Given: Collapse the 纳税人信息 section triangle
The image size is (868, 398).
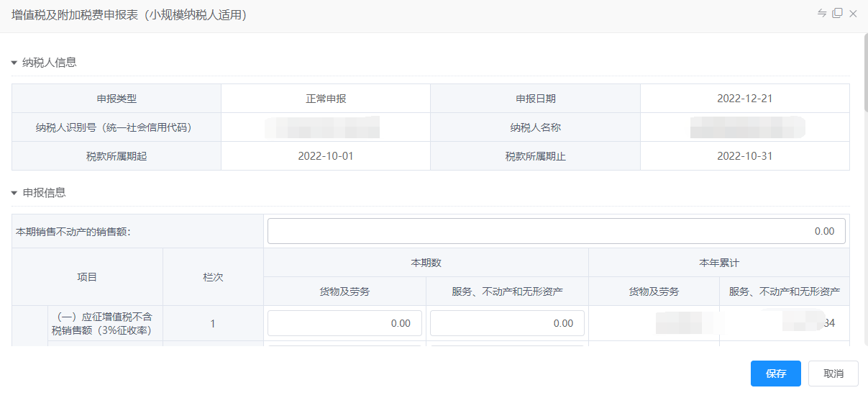Looking at the screenshot, I should coord(14,63).
